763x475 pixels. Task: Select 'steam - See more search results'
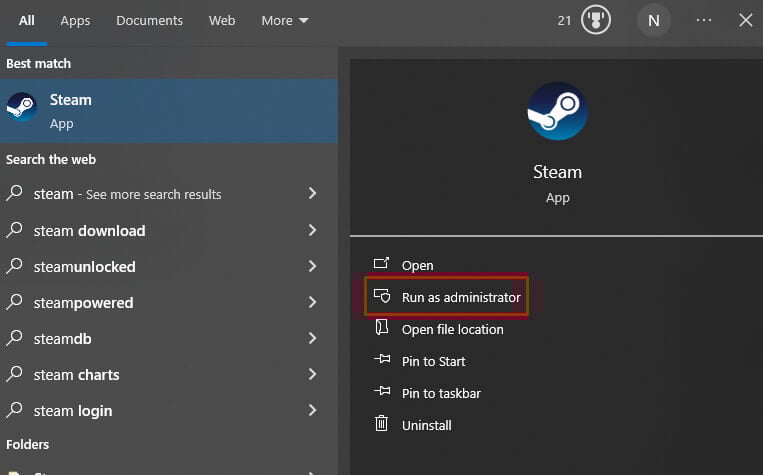pyautogui.click(x=169, y=194)
